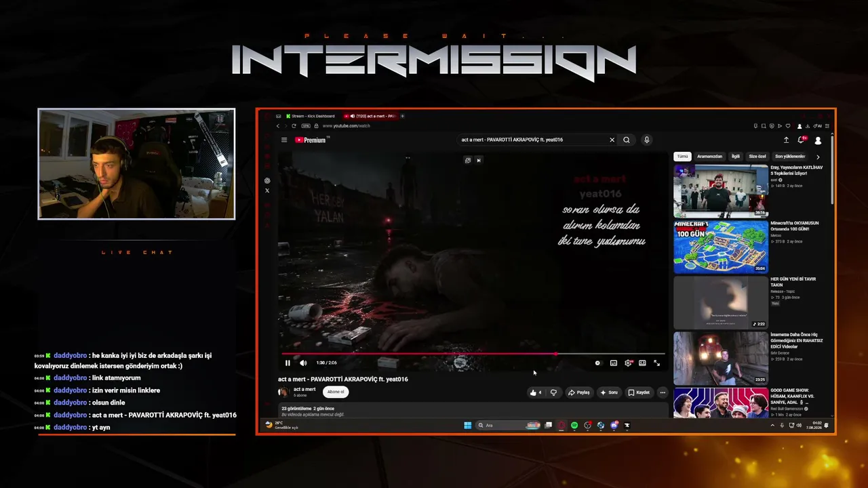This screenshot has width=868, height=488.
Task: Subscribe with the Abone ol button
Action: 336,392
